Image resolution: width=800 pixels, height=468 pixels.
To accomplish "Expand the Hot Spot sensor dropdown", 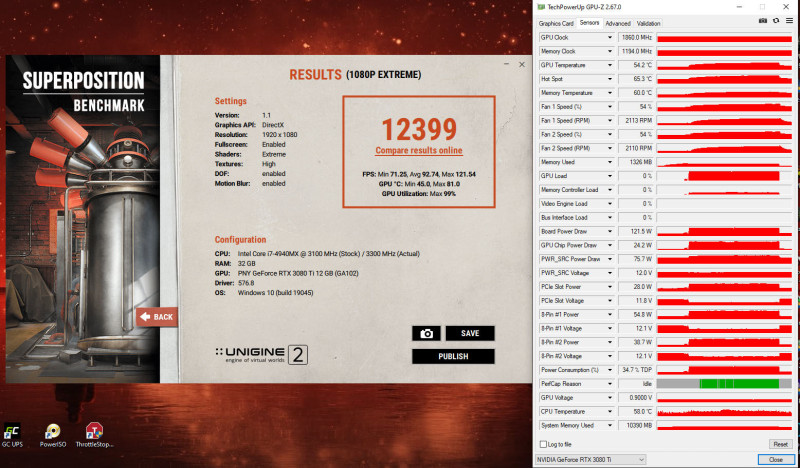I will coord(609,79).
